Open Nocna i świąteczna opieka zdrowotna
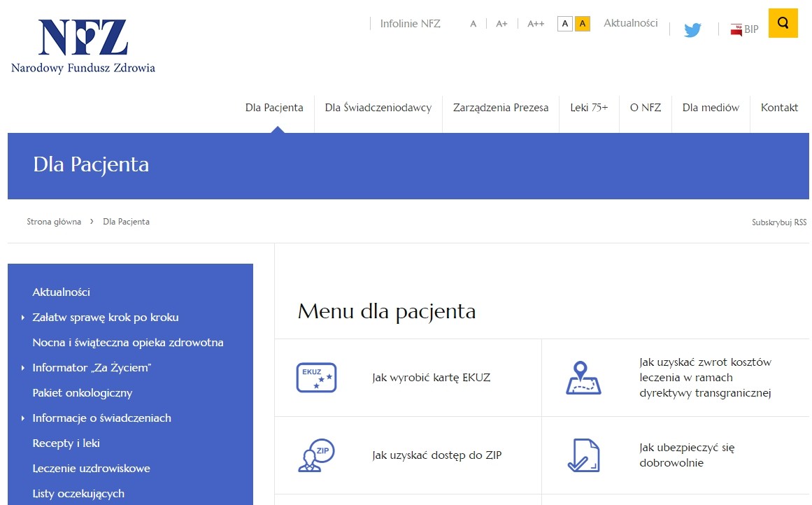Image resolution: width=812 pixels, height=505 pixels. point(128,342)
